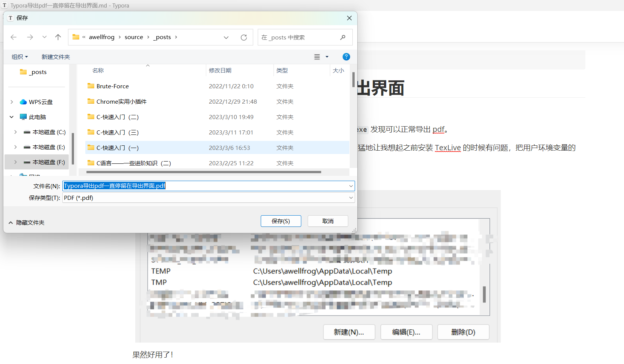Go up one folder level
The image size is (624, 364).
(x=58, y=37)
